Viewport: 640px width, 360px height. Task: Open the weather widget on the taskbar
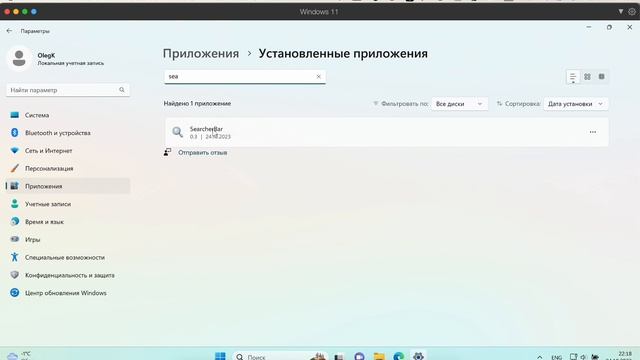point(19,356)
